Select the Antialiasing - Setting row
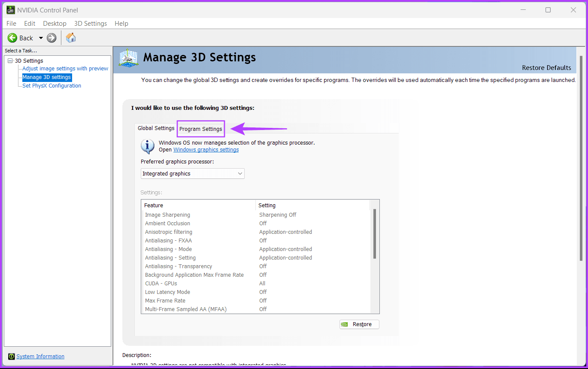 point(256,258)
